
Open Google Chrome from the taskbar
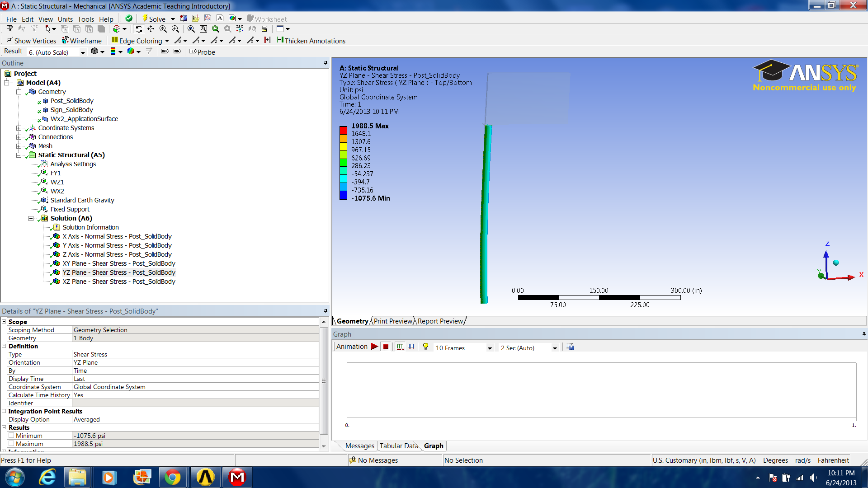click(x=173, y=477)
